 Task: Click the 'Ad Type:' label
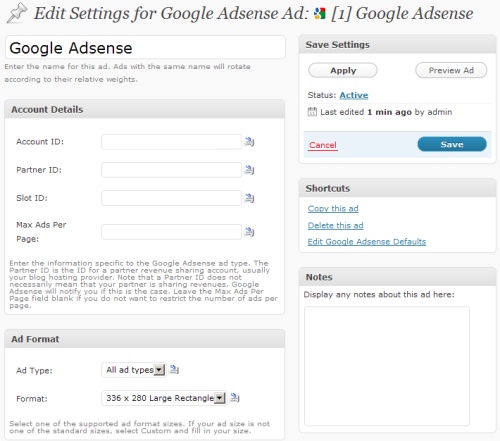pyautogui.click(x=34, y=370)
